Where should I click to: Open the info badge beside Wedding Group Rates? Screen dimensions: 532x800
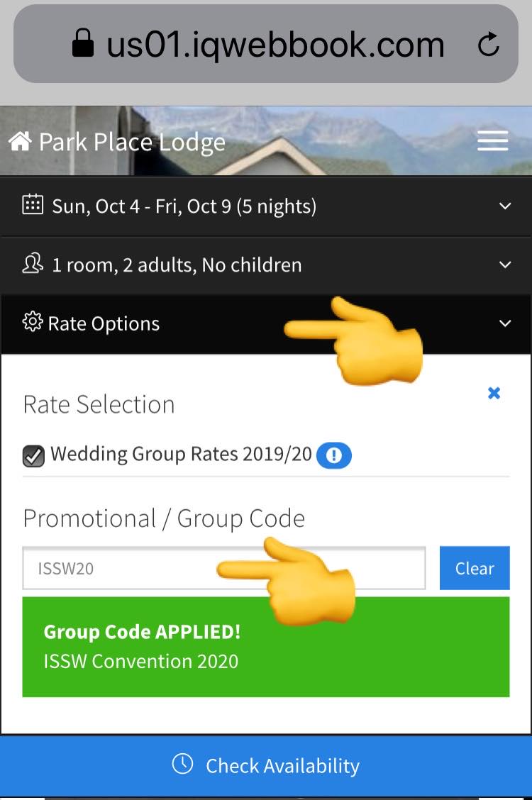333,455
